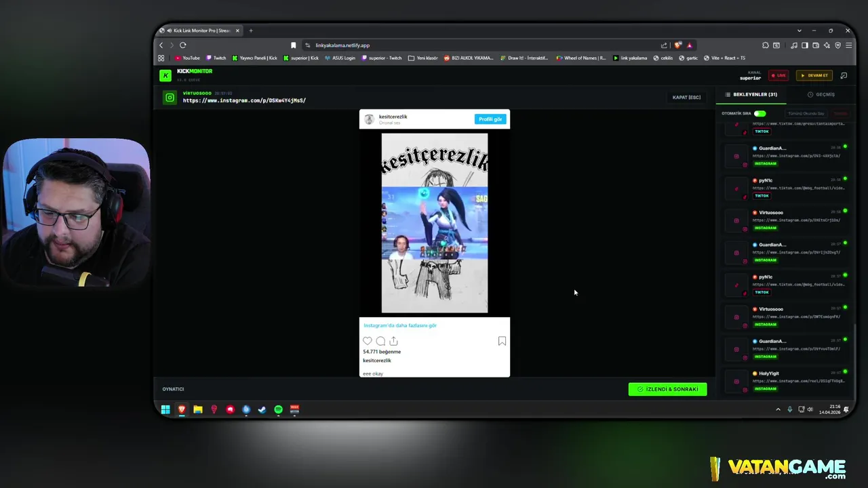
Task: Click the Profili gör button
Action: [490, 119]
